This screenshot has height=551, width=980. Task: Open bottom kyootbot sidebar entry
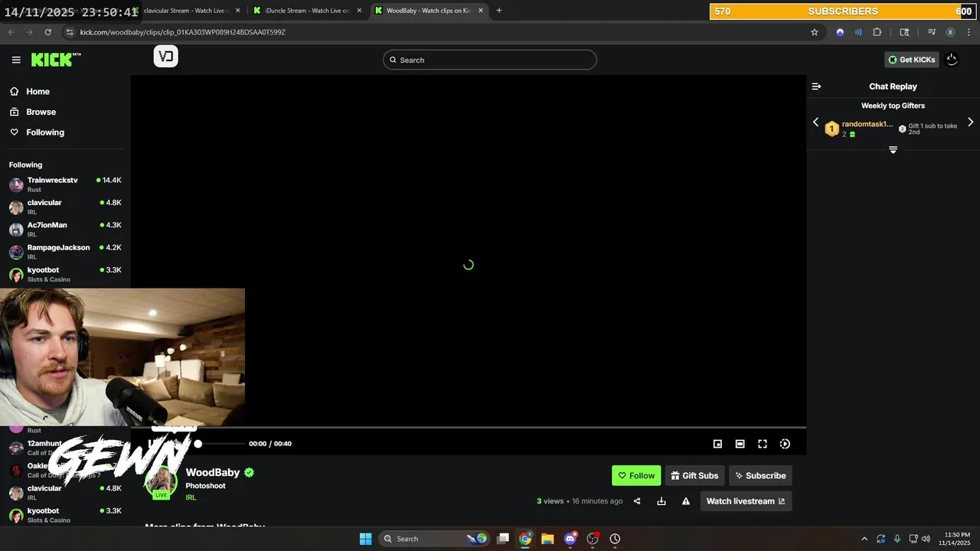point(65,515)
